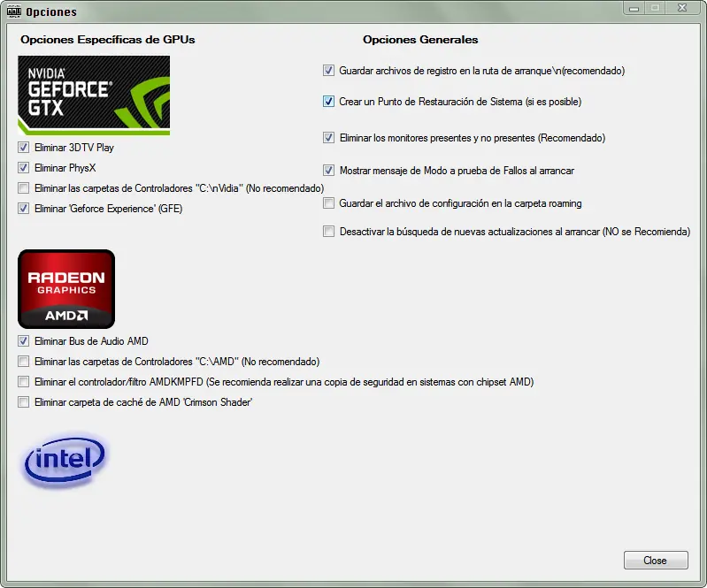Toggle Guardar archivos de registro checkbox
This screenshot has width=707, height=588.
click(x=328, y=70)
